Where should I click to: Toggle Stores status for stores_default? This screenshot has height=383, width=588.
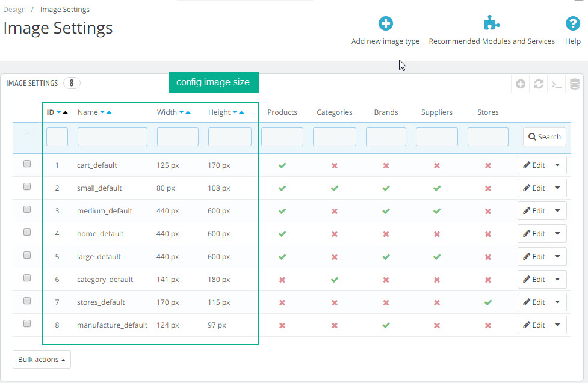click(x=488, y=302)
